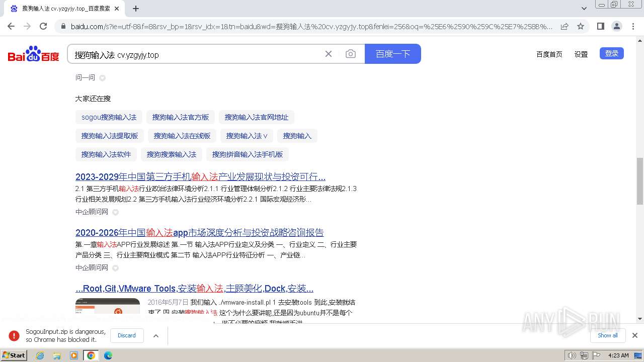Select the 搜狗搜索输入法 suggestion
The width and height of the screenshot is (644, 362).
172,154
